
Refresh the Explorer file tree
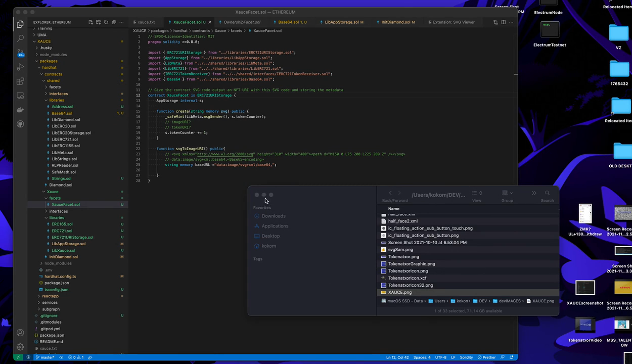coord(106,22)
